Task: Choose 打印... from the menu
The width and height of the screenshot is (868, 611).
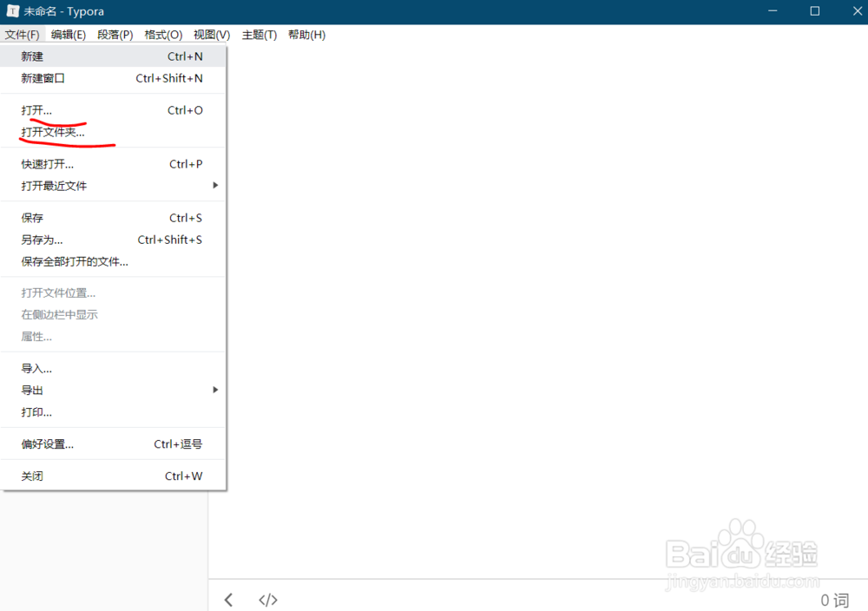Action: 113,411
